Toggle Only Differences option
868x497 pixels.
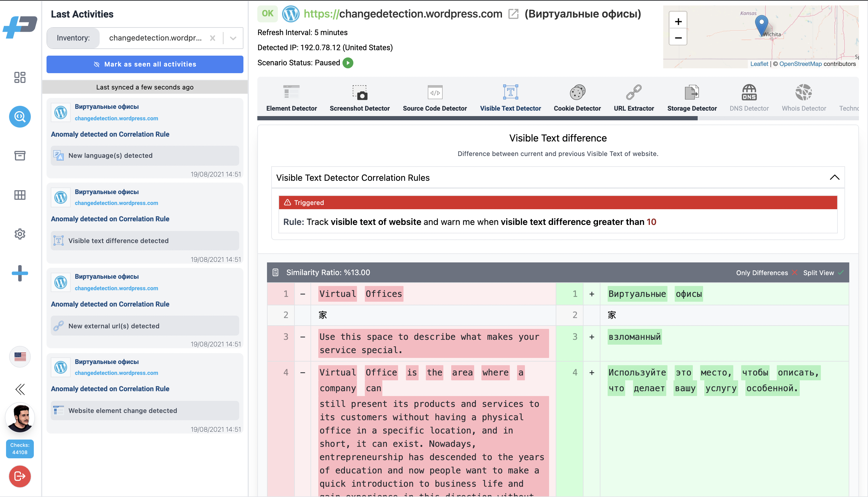[x=767, y=273]
